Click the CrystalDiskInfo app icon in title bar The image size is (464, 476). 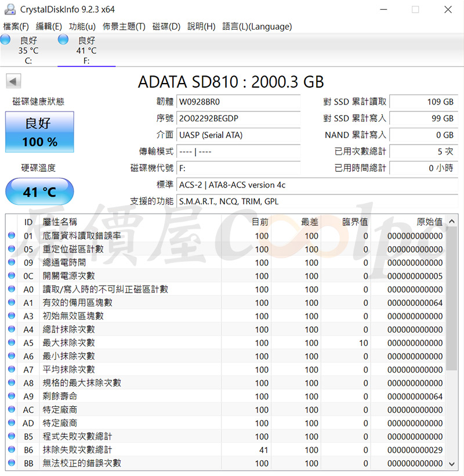click(x=10, y=9)
